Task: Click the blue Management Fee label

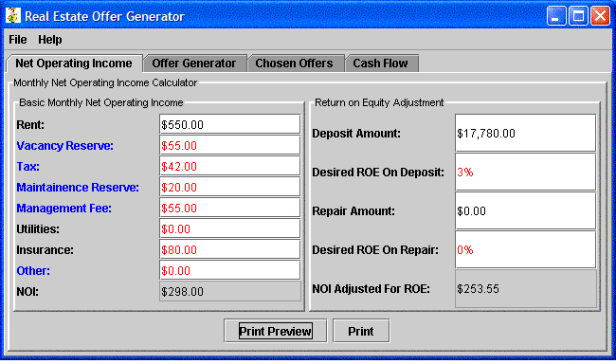Action: [x=64, y=209]
